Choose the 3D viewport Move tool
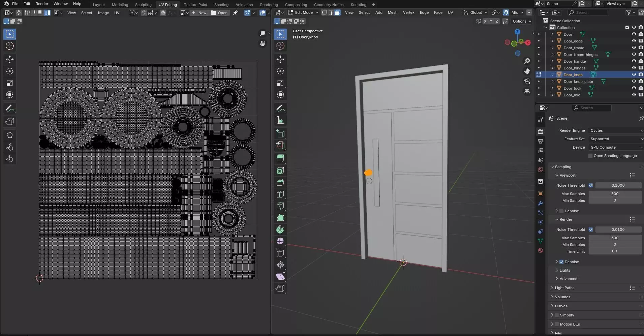Screen dimensions: 644x336 click(280, 59)
